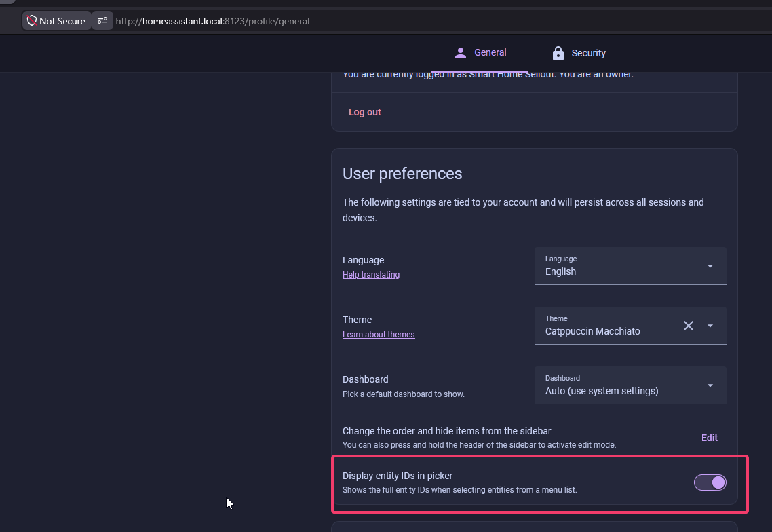Screen dimensions: 772x532
Task: Open the Help translating link
Action: tap(371, 274)
